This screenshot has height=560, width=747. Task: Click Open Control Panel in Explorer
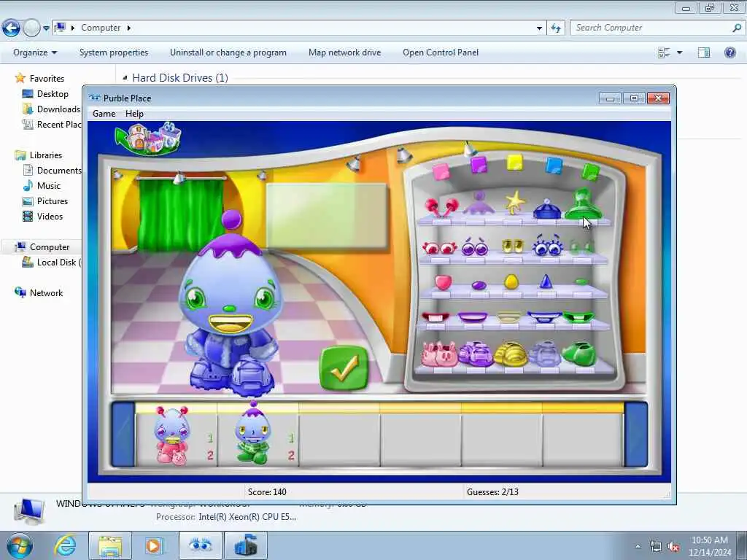click(x=440, y=52)
